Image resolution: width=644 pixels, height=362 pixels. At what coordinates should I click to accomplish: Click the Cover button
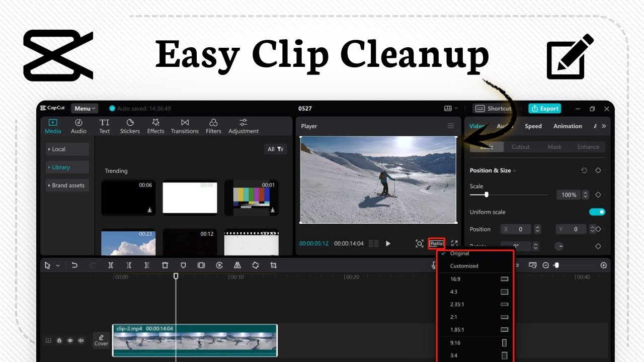click(101, 340)
